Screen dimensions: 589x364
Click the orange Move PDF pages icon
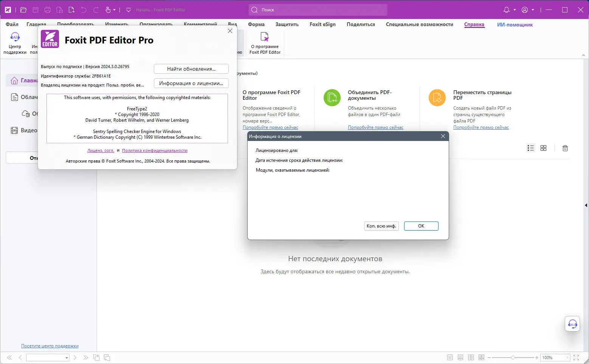437,98
